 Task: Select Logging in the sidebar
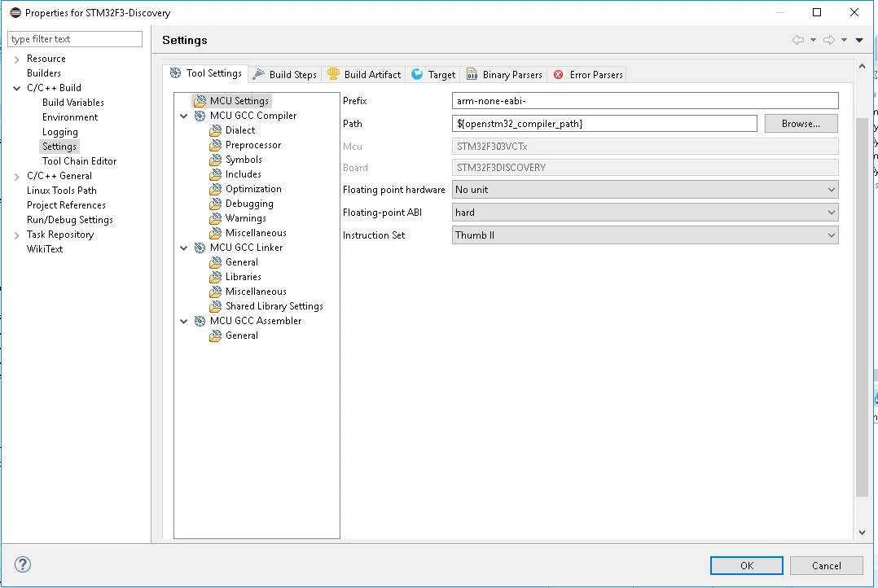point(60,132)
